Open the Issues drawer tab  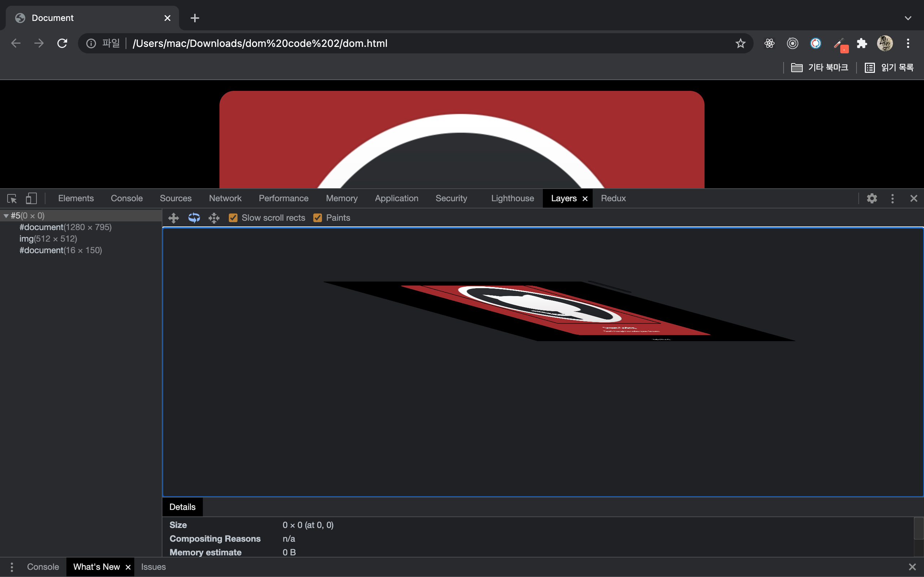click(x=153, y=567)
